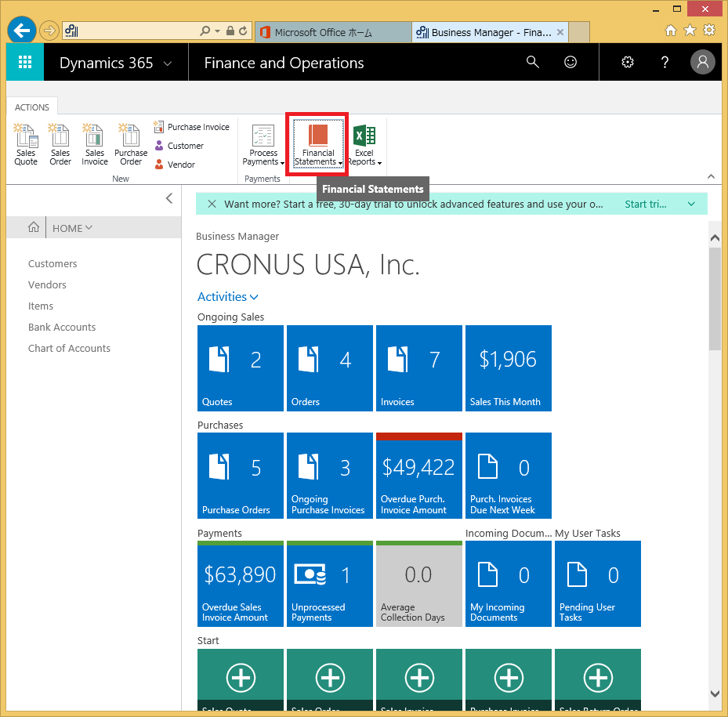Open Overdue Purch. Invoice Amount tile
Screen dimensions: 728x717
(418, 476)
